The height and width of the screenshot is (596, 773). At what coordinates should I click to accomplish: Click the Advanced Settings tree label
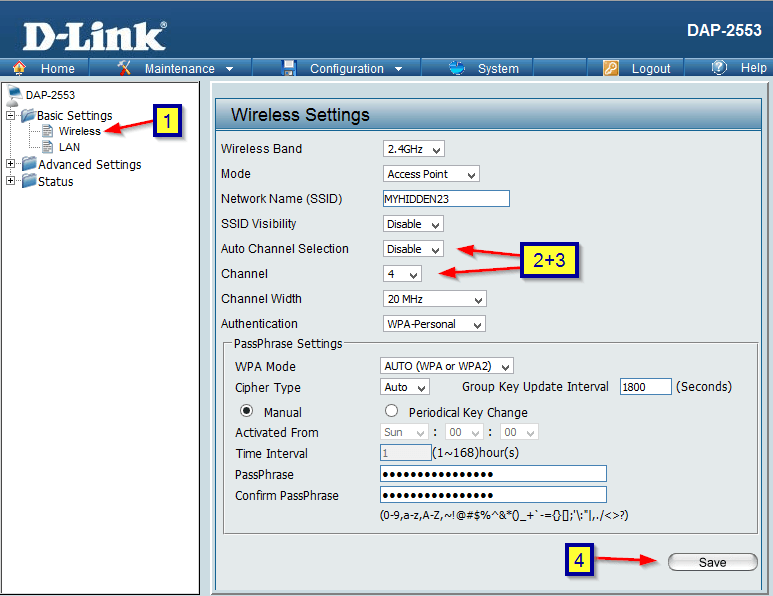point(90,164)
